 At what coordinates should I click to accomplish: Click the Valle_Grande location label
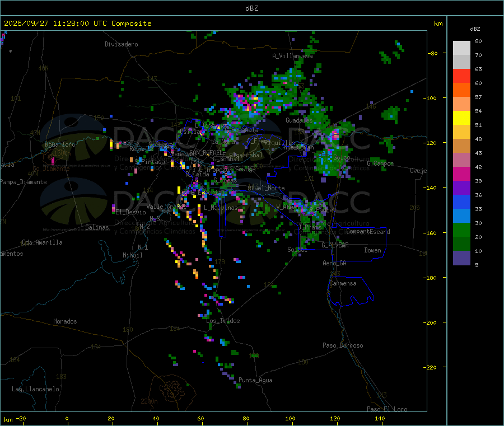166,206
